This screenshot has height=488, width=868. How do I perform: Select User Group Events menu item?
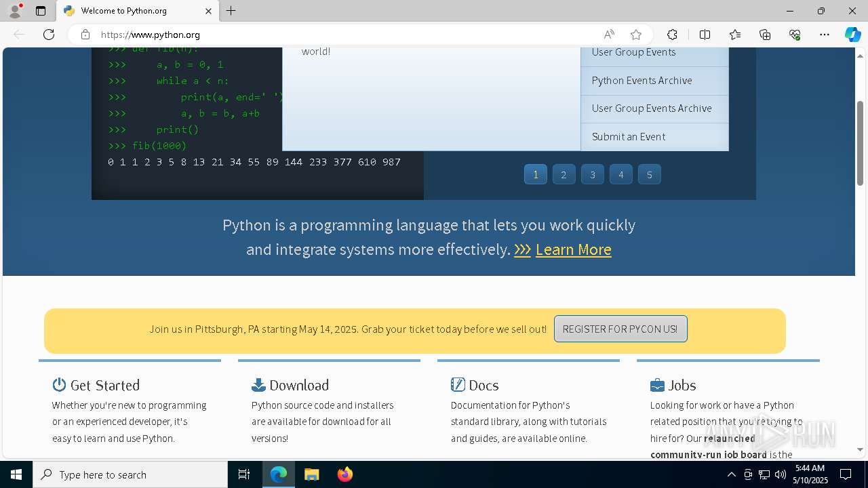654,56
